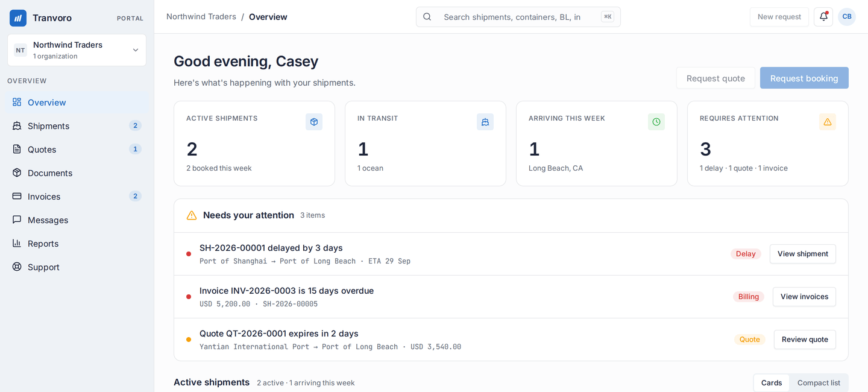Click "Port of Shanghai → Port of Long Beach" route
The width and height of the screenshot is (868, 392).
coord(278,261)
